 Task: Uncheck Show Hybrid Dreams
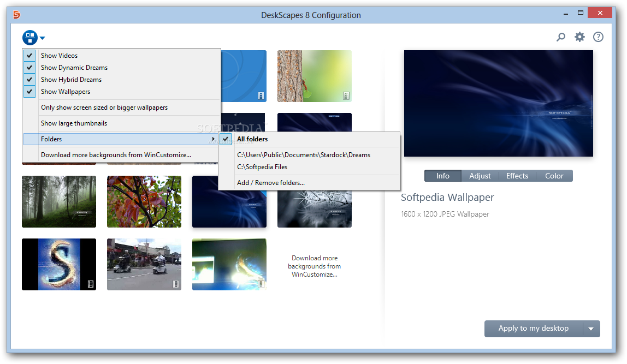pos(29,80)
